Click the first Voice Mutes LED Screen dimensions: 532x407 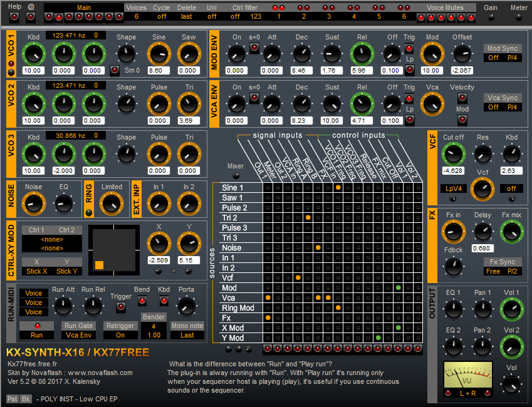[x=421, y=18]
